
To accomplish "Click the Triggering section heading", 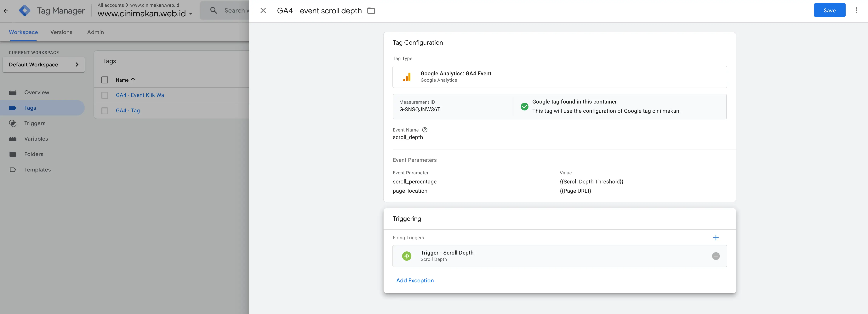I will (x=407, y=219).
